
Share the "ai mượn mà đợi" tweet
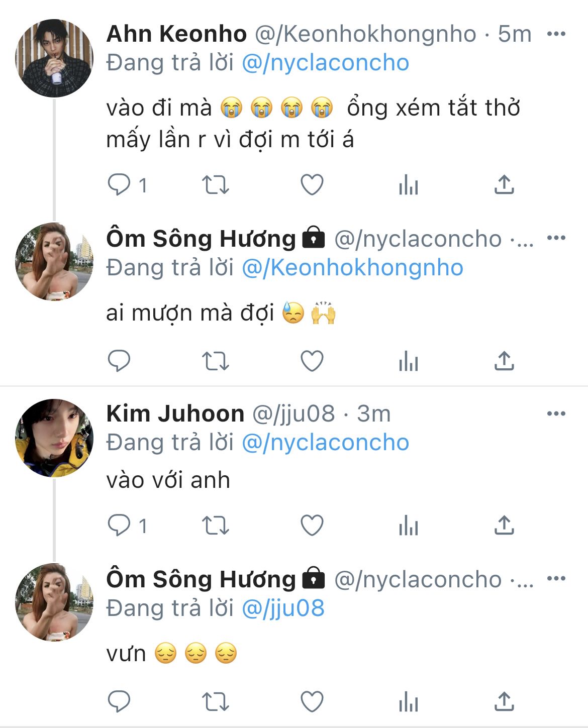(504, 361)
